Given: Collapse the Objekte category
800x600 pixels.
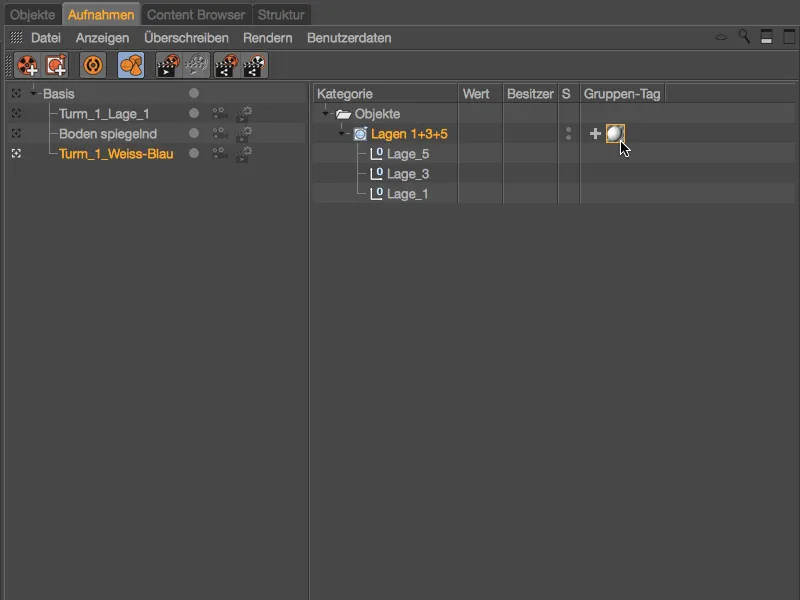Looking at the screenshot, I should tap(326, 113).
